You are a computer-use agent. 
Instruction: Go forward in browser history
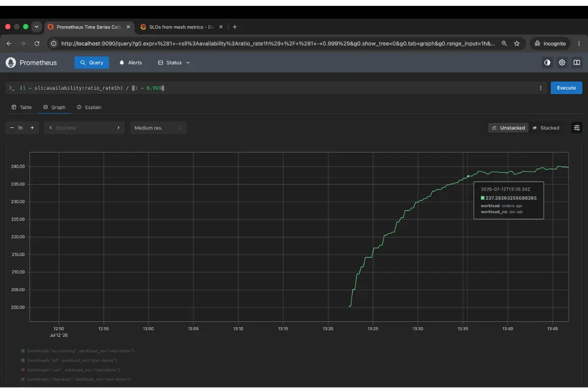(x=23, y=44)
